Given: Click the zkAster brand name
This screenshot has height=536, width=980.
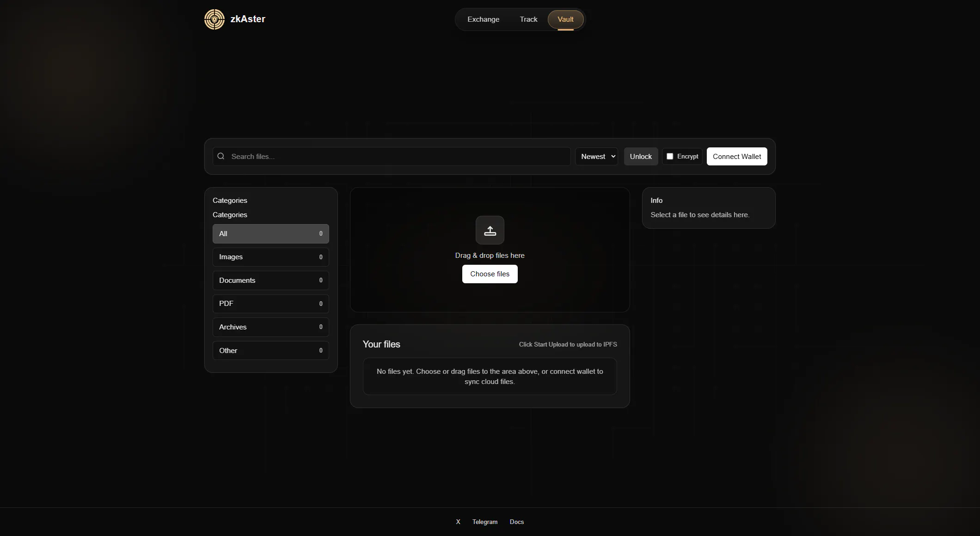Looking at the screenshot, I should [248, 19].
